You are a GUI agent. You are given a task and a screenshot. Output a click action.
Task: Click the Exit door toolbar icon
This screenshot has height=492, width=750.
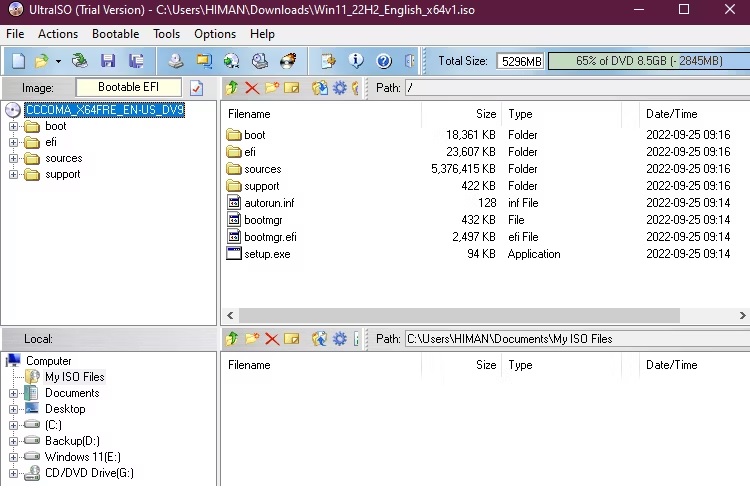click(409, 61)
